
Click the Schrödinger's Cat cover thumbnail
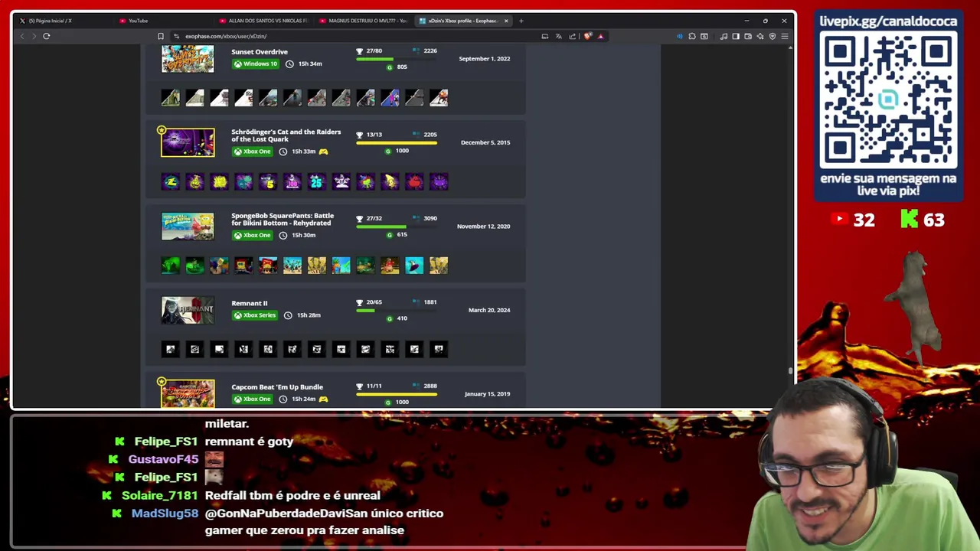point(188,142)
